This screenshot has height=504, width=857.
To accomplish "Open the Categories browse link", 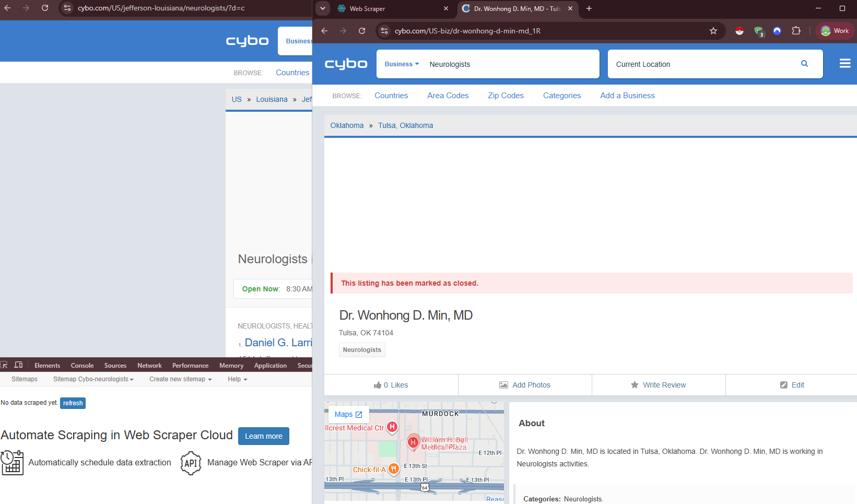I will [562, 96].
